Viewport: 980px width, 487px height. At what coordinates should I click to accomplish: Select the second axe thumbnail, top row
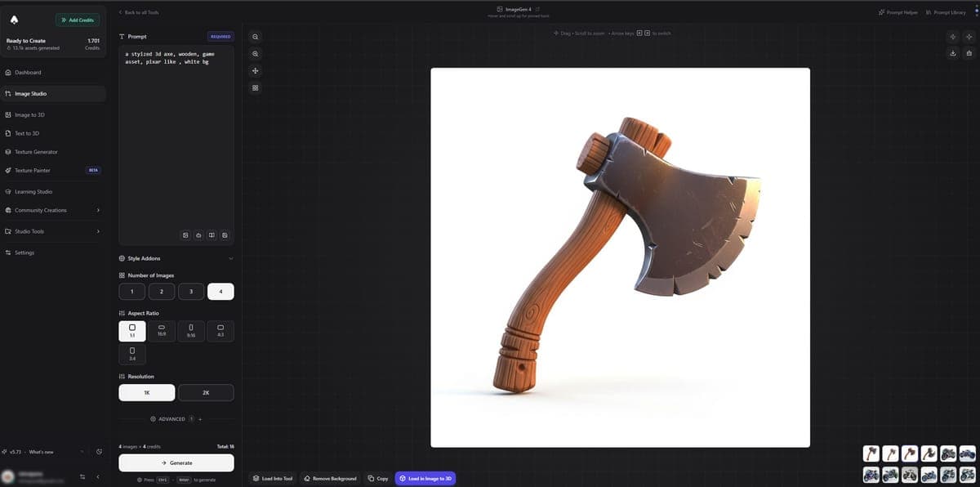pyautogui.click(x=890, y=453)
